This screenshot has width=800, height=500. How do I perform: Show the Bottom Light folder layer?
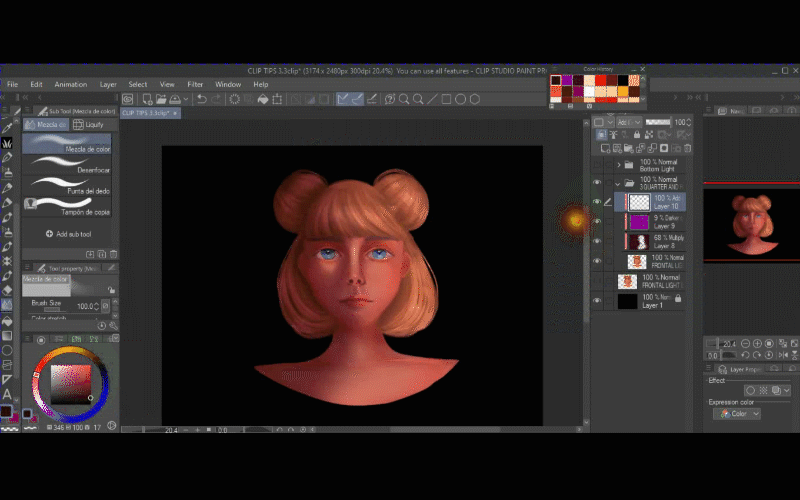point(597,164)
